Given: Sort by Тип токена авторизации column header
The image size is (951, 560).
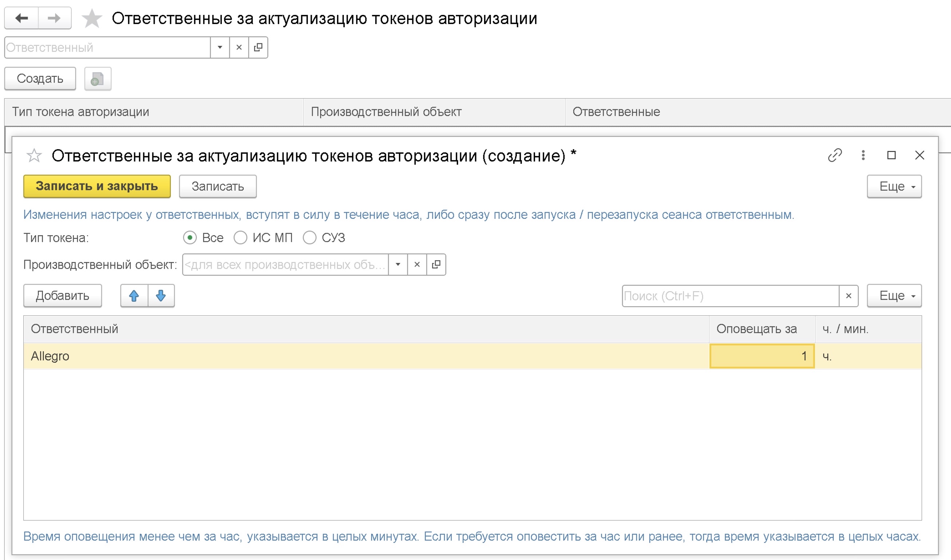Looking at the screenshot, I should 154,112.
